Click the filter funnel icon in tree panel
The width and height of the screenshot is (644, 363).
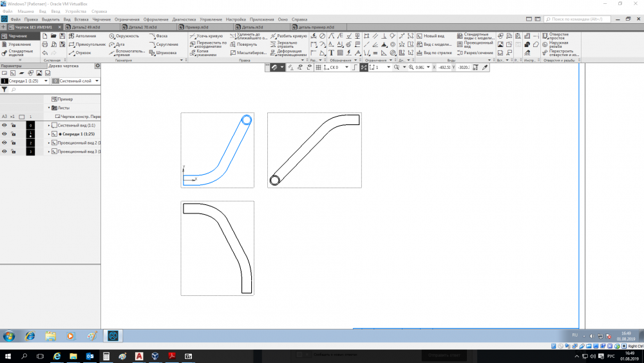[5, 90]
